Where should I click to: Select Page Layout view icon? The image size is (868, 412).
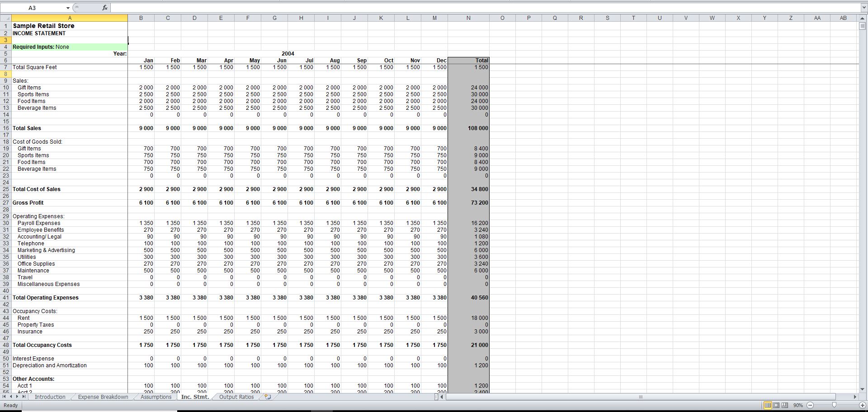tap(776, 405)
